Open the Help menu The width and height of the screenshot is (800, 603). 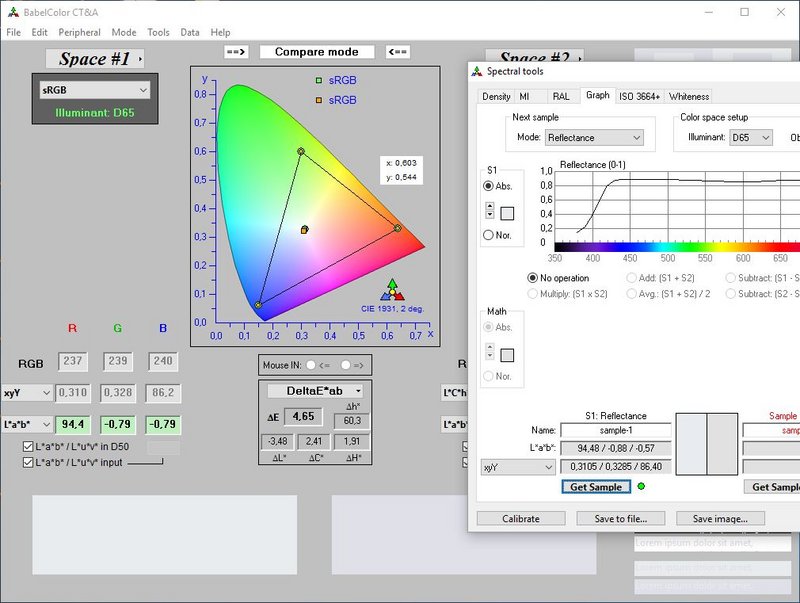(220, 32)
